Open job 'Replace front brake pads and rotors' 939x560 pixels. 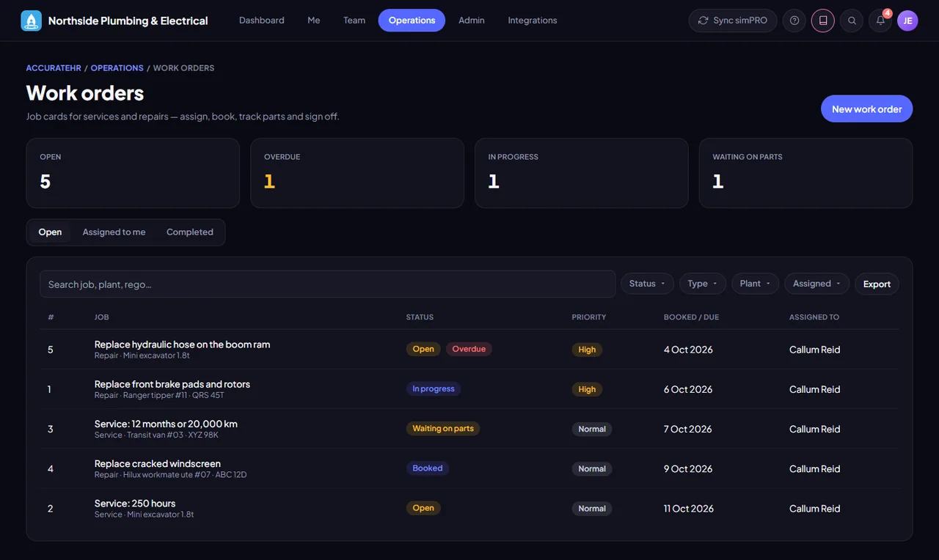[172, 384]
